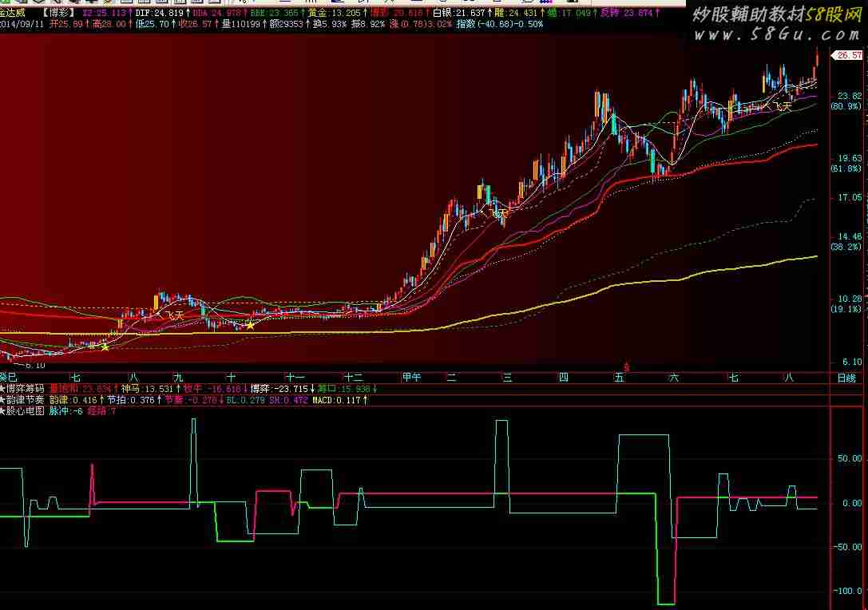Click the MACD:0.117 value
The height and width of the screenshot is (610, 868).
pos(336,400)
